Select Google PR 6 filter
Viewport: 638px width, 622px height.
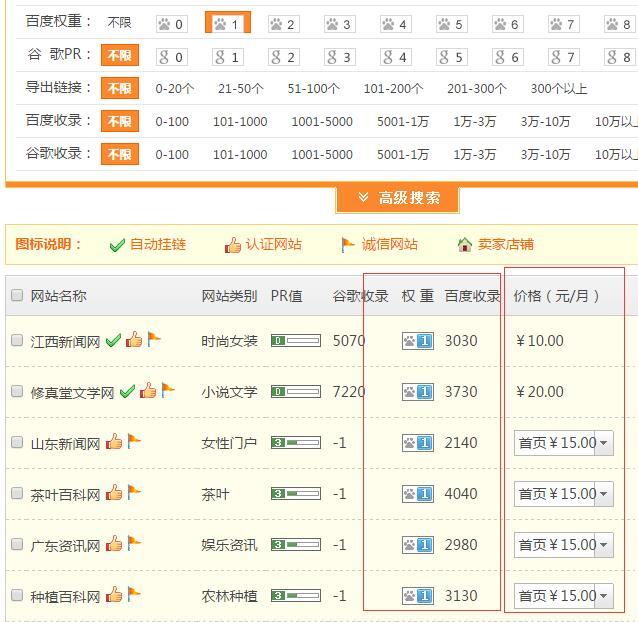tap(508, 57)
